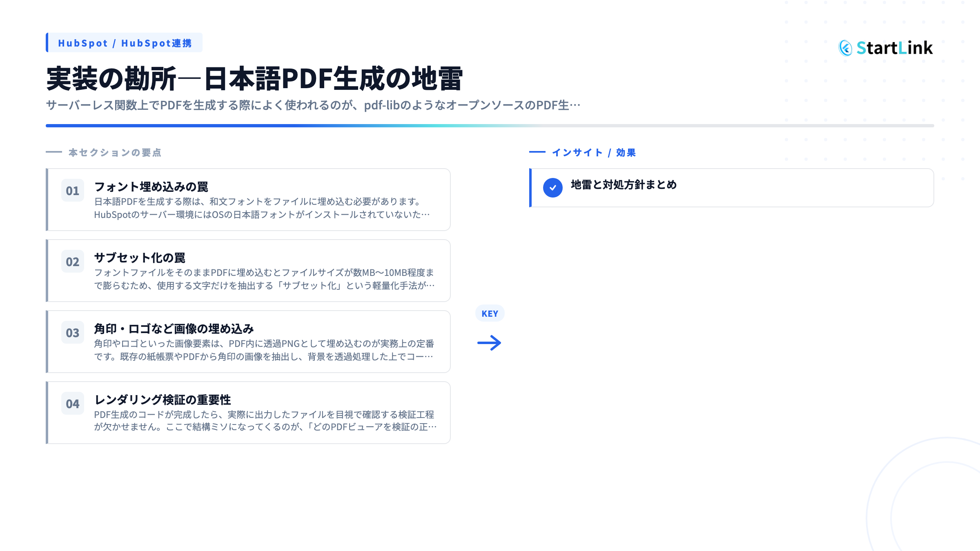Click the 03 number badge
980x551 pixels.
[73, 333]
